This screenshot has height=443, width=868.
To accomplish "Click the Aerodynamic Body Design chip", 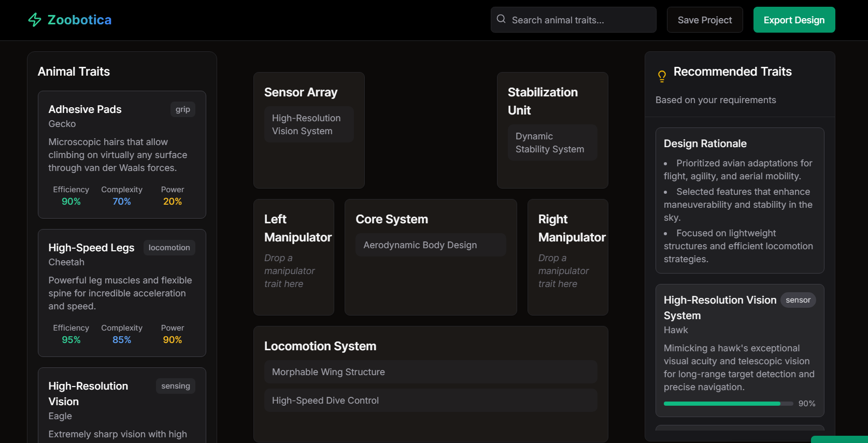I will [431, 245].
